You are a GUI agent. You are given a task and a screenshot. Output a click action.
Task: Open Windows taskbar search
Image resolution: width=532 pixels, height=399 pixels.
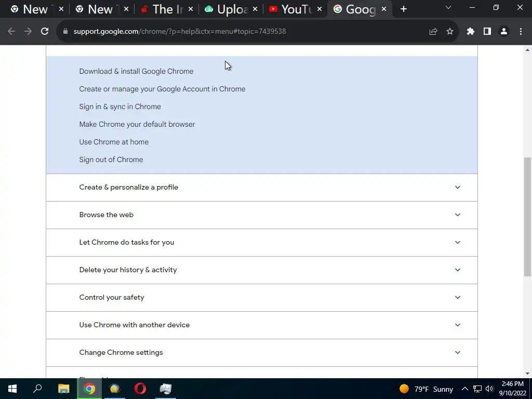click(37, 389)
